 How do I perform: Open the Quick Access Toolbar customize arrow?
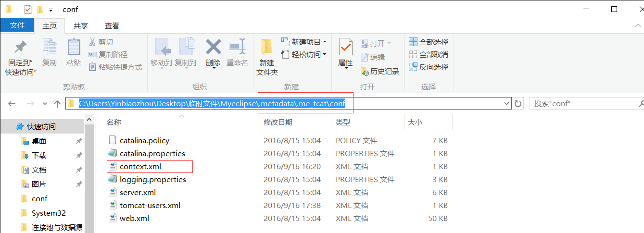[51, 10]
